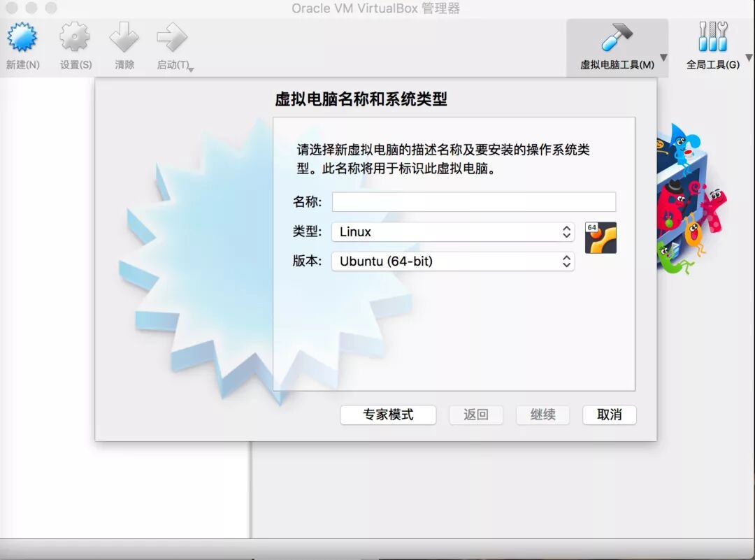This screenshot has width=755, height=560.
Task: Click the Ubuntu OS logo thumbnail
Action: (600, 237)
